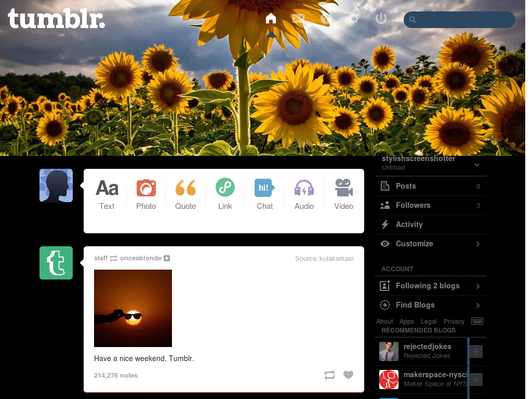This screenshot has height=399, width=532.
Task: Open the Privacy footer link
Action: click(454, 321)
